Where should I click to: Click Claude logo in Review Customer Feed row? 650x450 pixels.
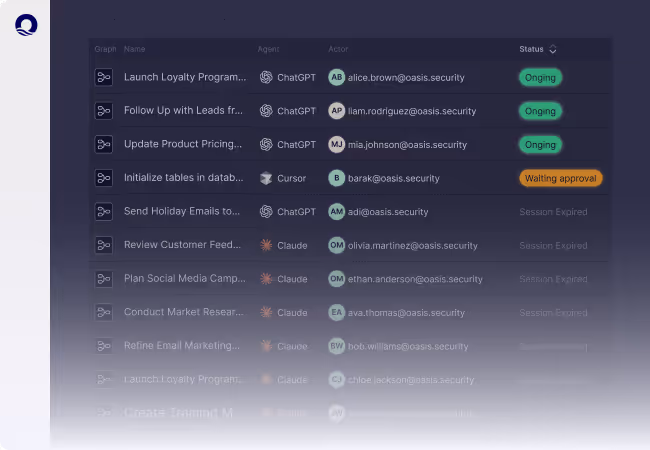pyautogui.click(x=266, y=245)
